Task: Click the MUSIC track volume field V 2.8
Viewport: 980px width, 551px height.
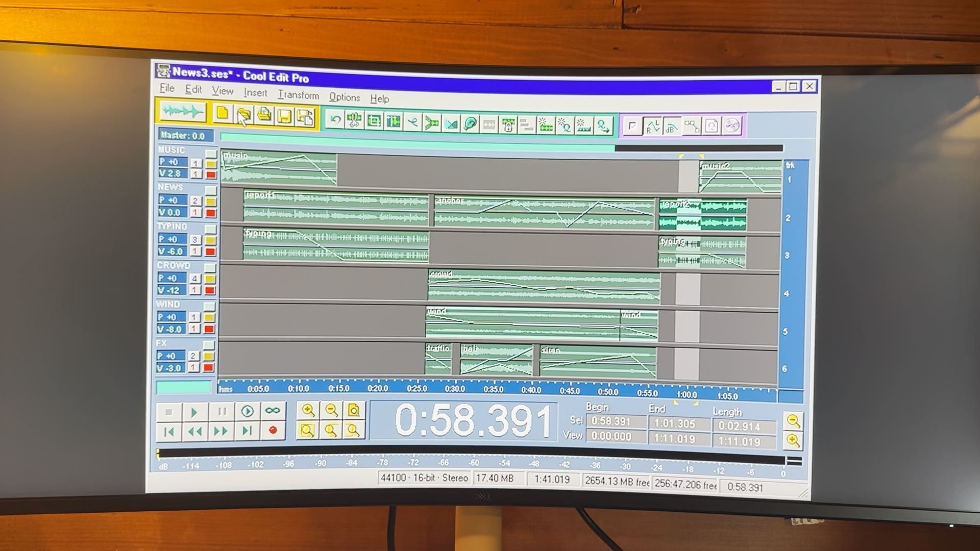Action: (173, 173)
